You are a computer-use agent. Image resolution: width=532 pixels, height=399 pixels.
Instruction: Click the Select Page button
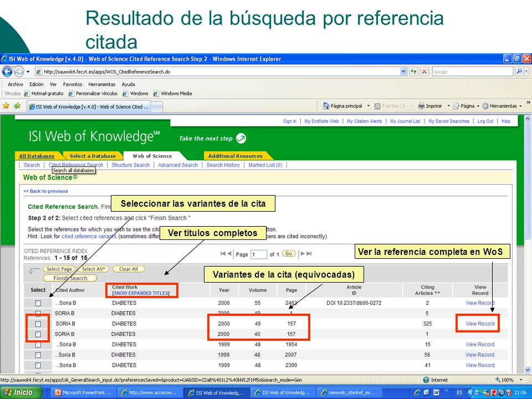[59, 269]
